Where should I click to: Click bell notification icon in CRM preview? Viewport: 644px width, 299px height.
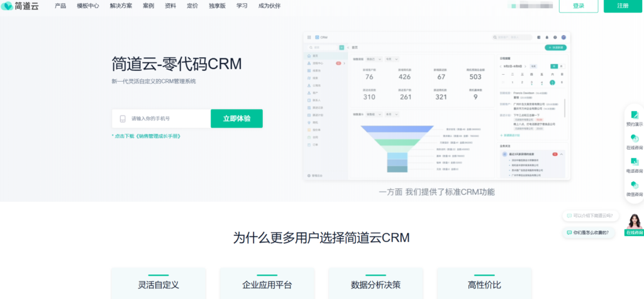(547, 37)
